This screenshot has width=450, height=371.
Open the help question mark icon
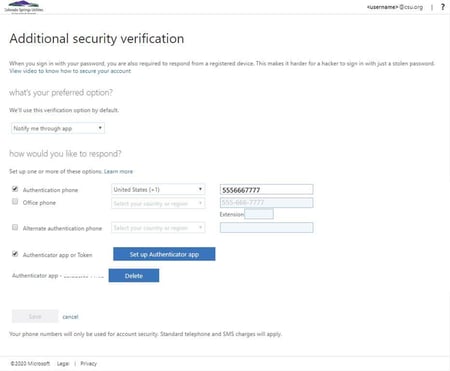tap(443, 7)
